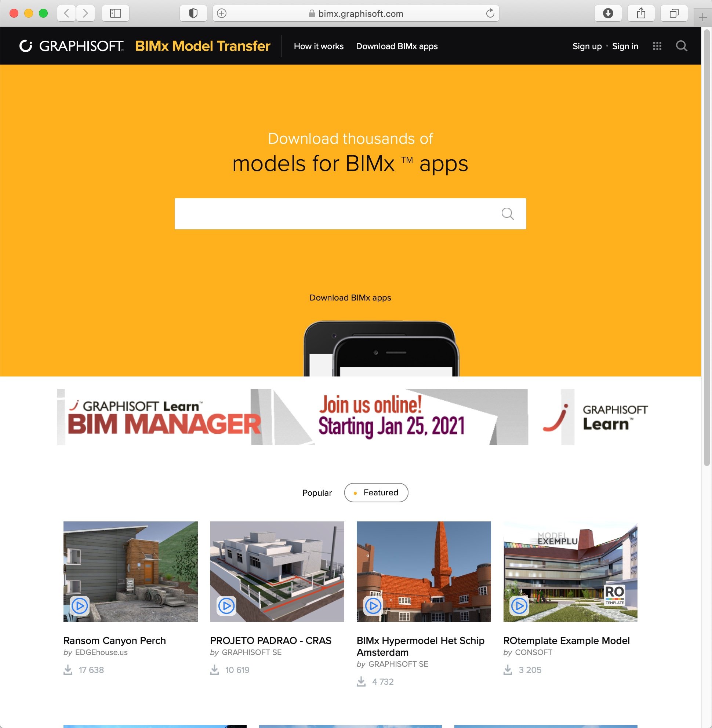The image size is (712, 728).
Task: Open Safari privacy report shield
Action: tap(193, 14)
